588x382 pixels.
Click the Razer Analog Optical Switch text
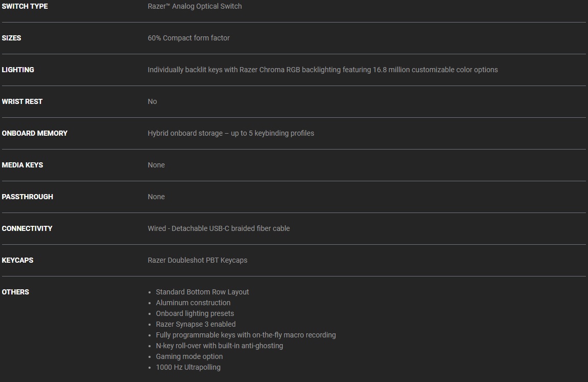point(195,6)
